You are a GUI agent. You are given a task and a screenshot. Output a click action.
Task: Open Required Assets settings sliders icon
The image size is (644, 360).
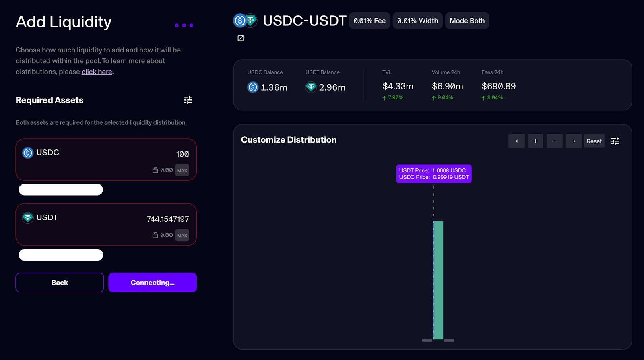pos(188,100)
